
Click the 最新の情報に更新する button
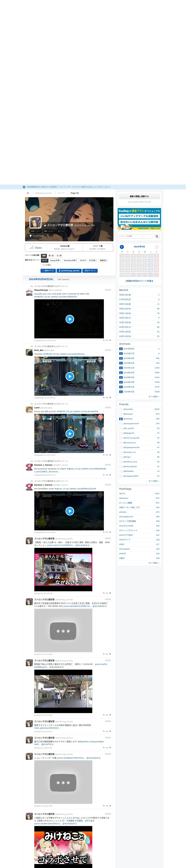tap(139, 196)
